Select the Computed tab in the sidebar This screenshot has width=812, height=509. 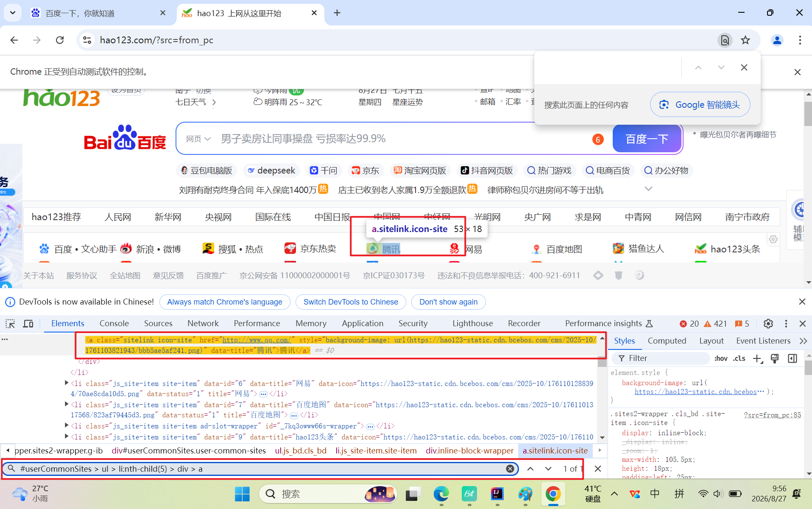point(667,341)
